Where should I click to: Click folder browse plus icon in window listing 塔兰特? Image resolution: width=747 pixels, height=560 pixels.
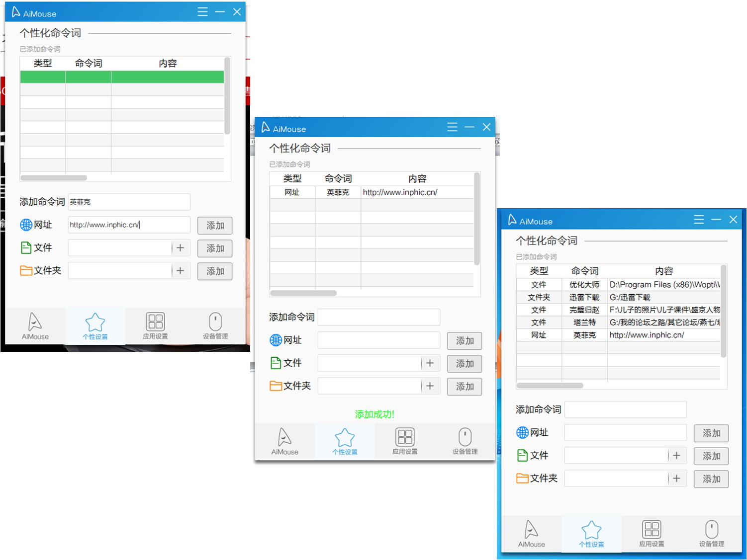coord(676,479)
